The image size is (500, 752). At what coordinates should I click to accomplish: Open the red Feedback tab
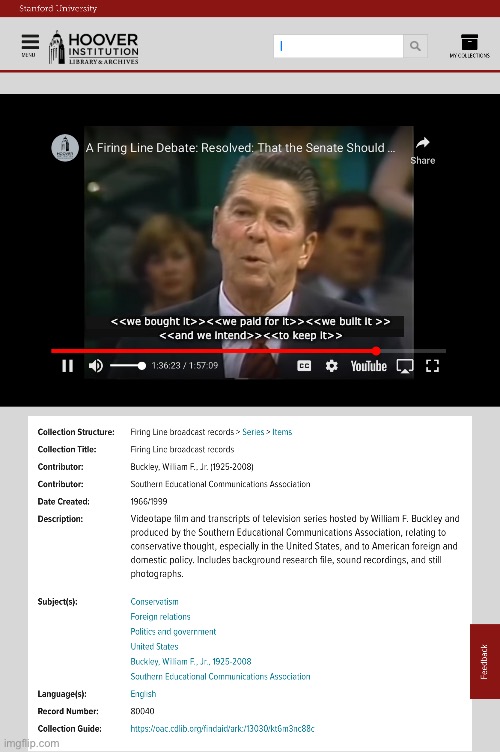(x=485, y=661)
